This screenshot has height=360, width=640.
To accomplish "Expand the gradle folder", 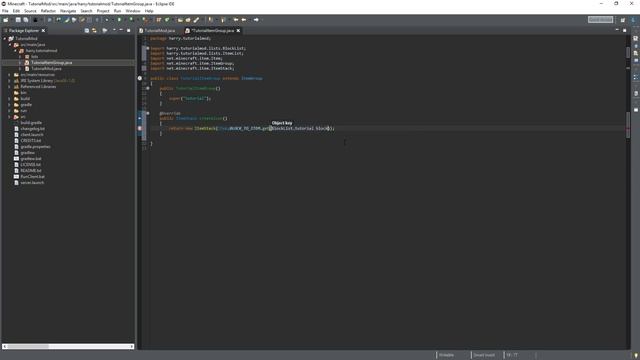I will (10, 104).
